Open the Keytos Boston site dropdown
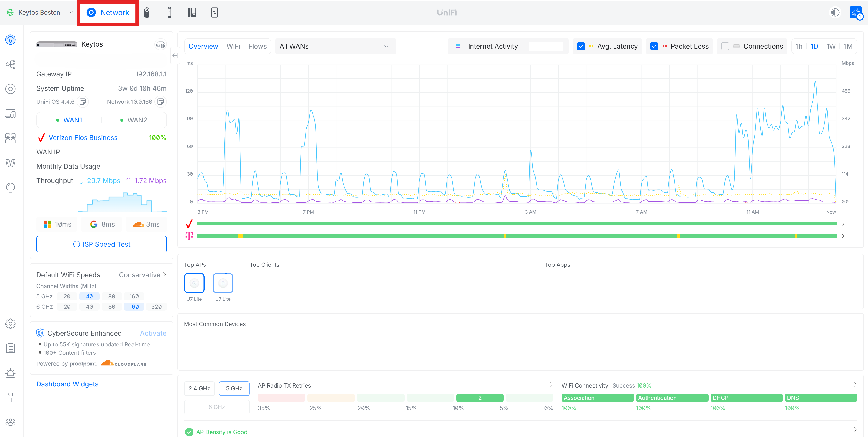The width and height of the screenshot is (868, 437). click(40, 13)
